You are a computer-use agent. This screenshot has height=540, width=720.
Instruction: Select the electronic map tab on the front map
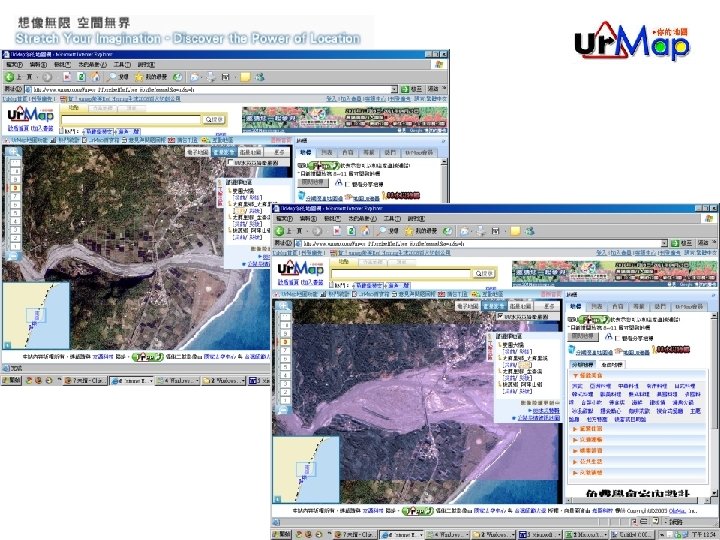point(467,306)
